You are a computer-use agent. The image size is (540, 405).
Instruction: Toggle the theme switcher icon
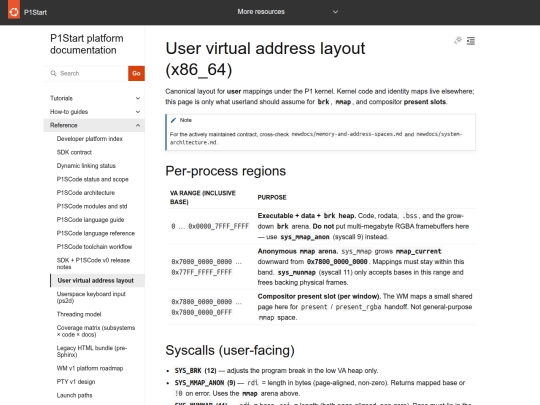coord(458,41)
